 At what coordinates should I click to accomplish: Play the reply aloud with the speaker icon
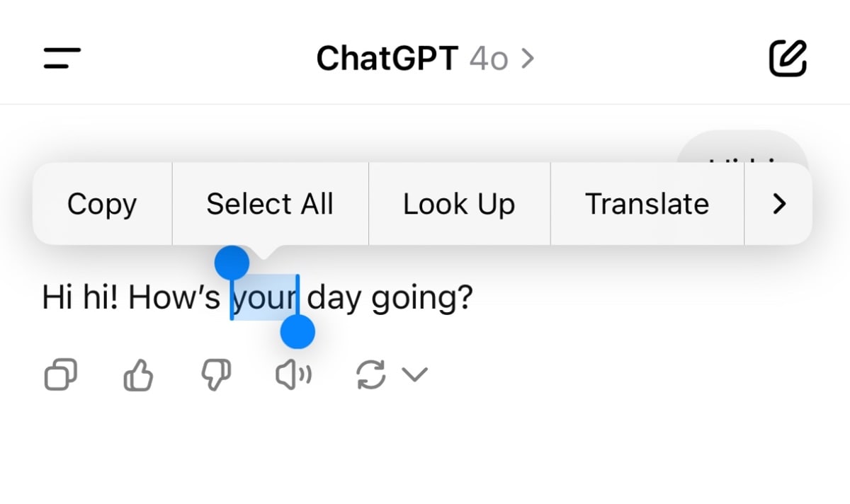tap(293, 376)
